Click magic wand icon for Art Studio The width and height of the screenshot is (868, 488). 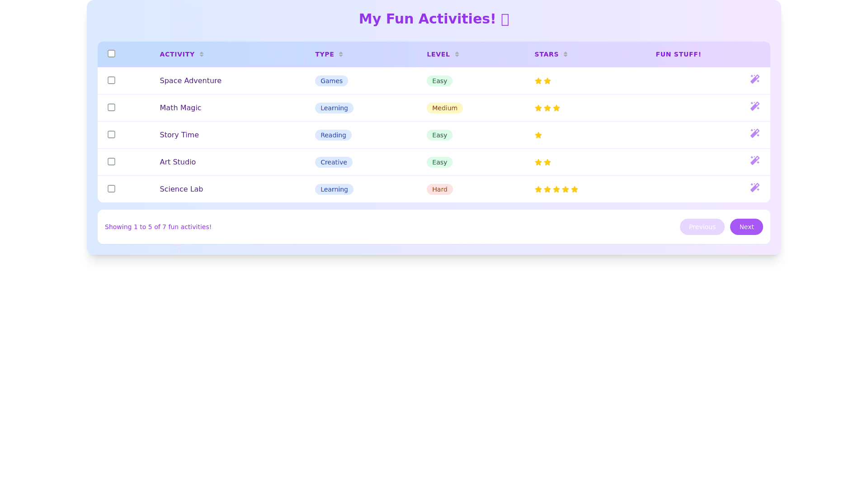point(755,160)
